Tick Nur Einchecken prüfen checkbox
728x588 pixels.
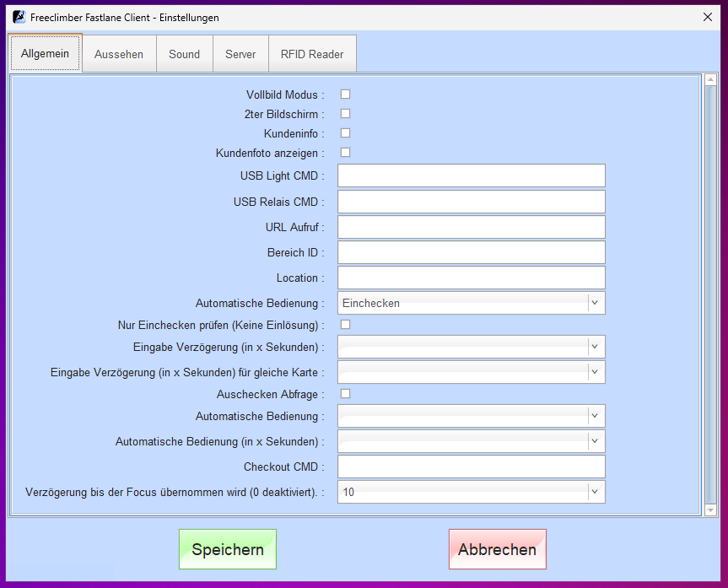(x=345, y=325)
